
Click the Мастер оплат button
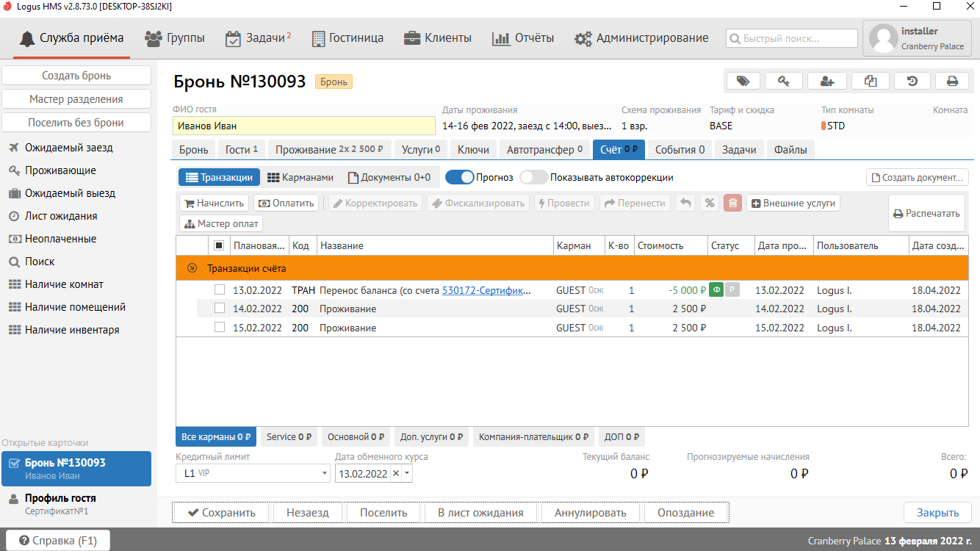click(x=221, y=224)
